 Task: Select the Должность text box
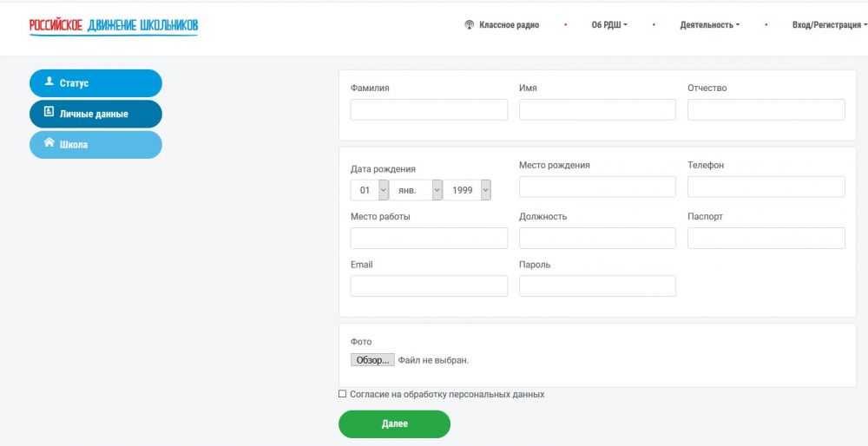click(x=597, y=238)
